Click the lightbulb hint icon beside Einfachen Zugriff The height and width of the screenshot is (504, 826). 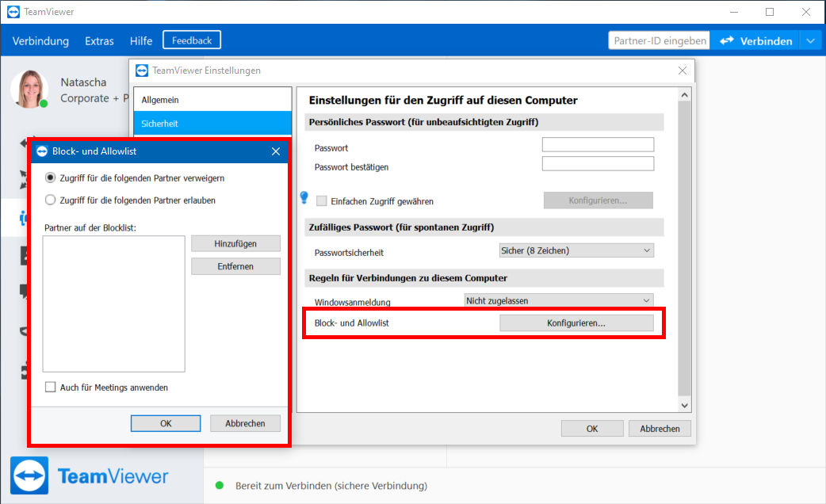point(304,197)
